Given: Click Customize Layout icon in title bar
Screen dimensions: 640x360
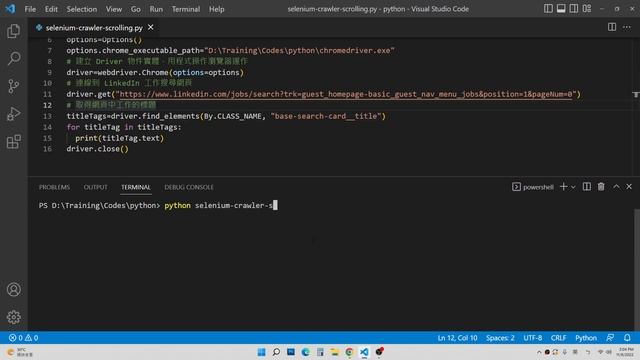Looking at the screenshot, I should coord(587,9).
